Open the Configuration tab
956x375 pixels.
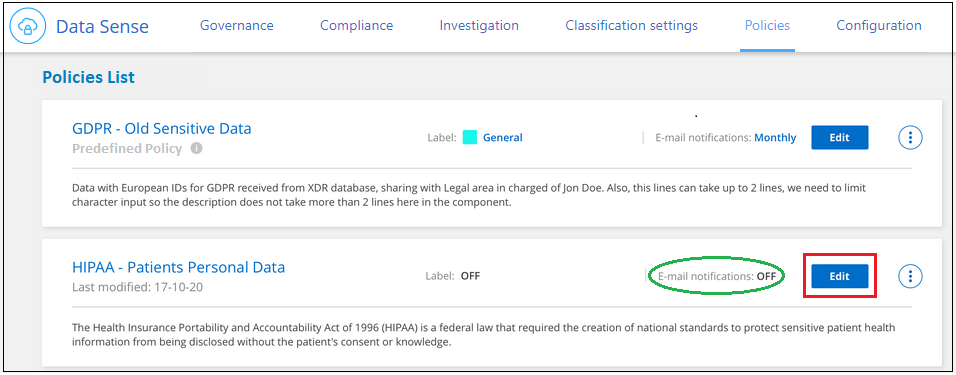tap(879, 26)
